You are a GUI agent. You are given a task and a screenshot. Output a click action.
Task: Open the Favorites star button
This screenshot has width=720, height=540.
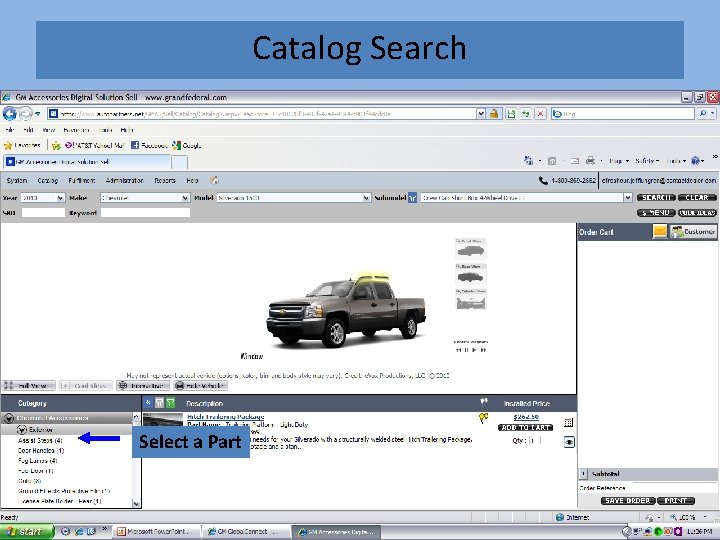coord(22,145)
